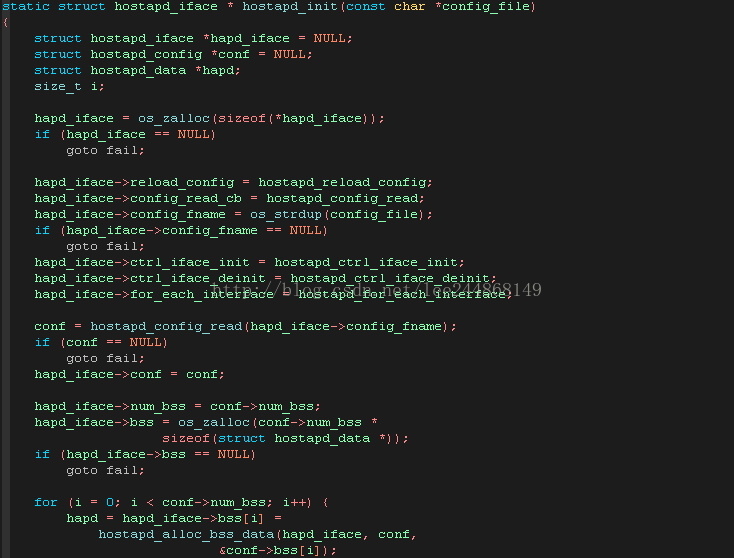Click 'size_t i;' declaration
734x558 pixels.
click(69, 87)
